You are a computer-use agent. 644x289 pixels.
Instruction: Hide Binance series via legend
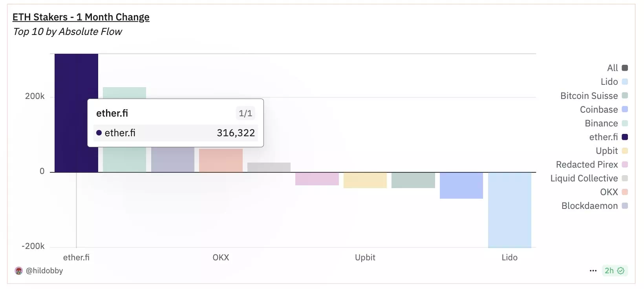point(601,123)
